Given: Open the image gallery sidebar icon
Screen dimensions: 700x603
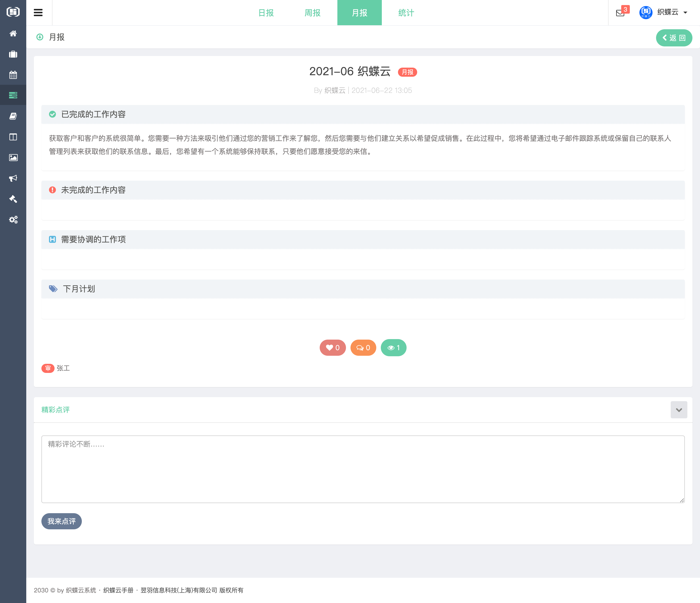Looking at the screenshot, I should [13, 158].
